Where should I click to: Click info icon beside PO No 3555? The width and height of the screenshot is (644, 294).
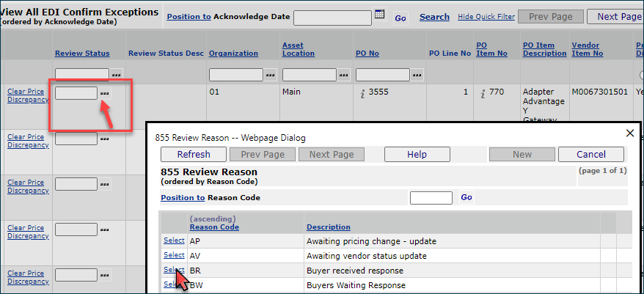(x=361, y=93)
